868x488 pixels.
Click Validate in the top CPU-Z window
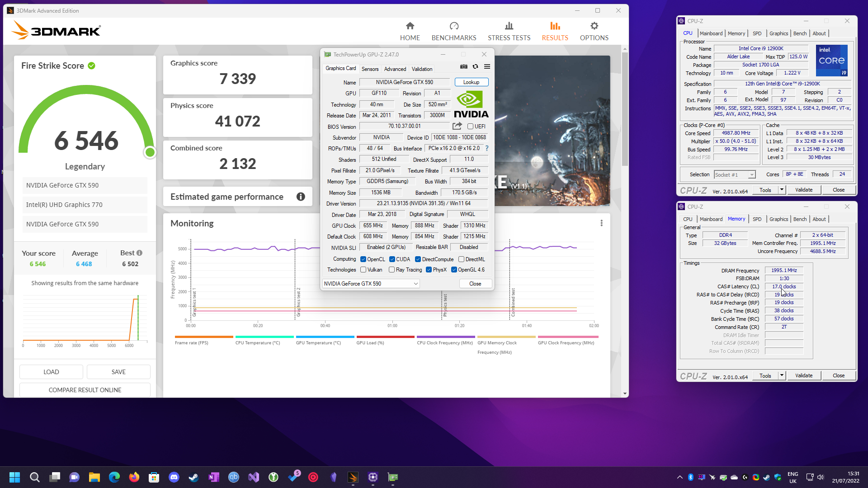[804, 190]
